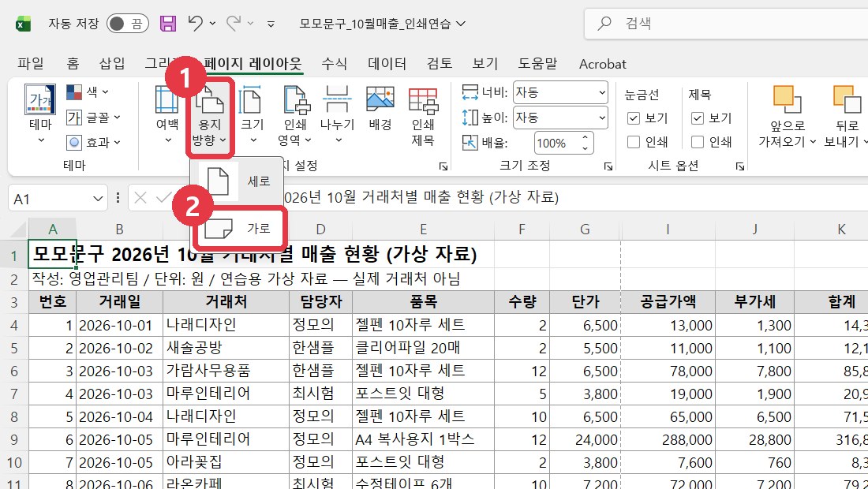This screenshot has width=868, height=489.
Task: Open the Name Box dropdown arrow
Action: [x=98, y=198]
